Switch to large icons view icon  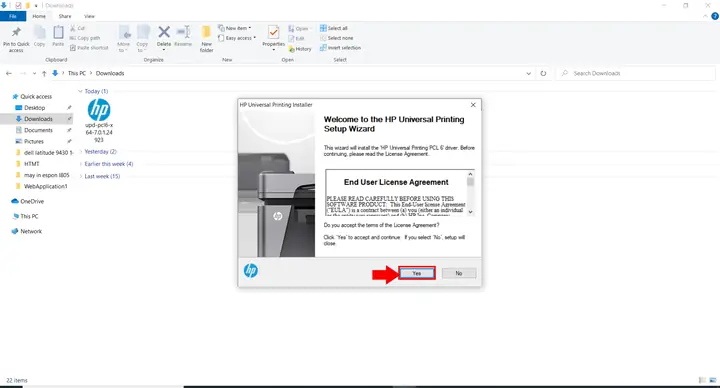713,380
